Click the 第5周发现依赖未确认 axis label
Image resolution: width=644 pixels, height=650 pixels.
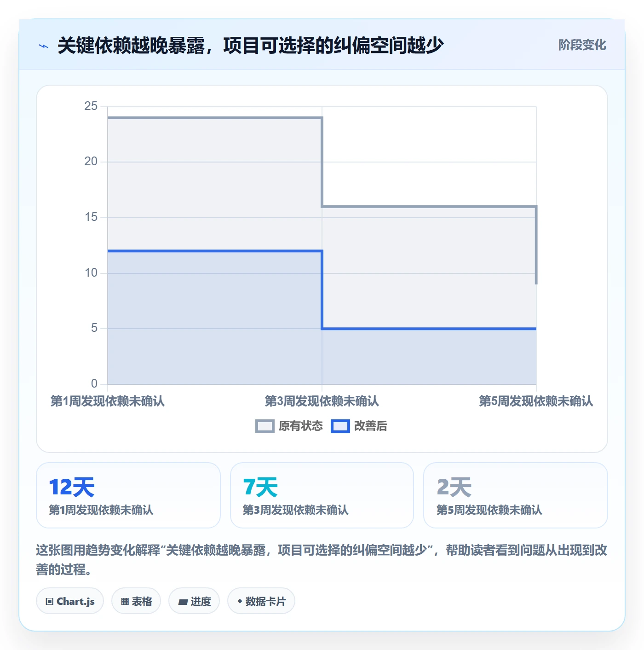point(536,401)
